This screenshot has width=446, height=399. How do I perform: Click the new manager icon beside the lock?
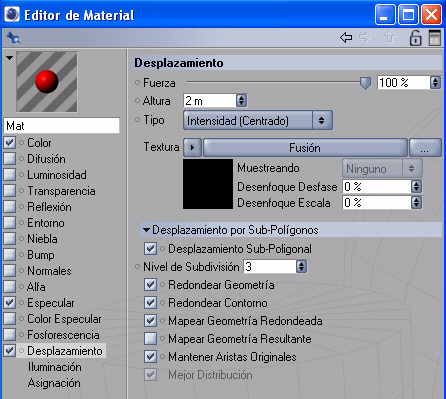pyautogui.click(x=435, y=38)
